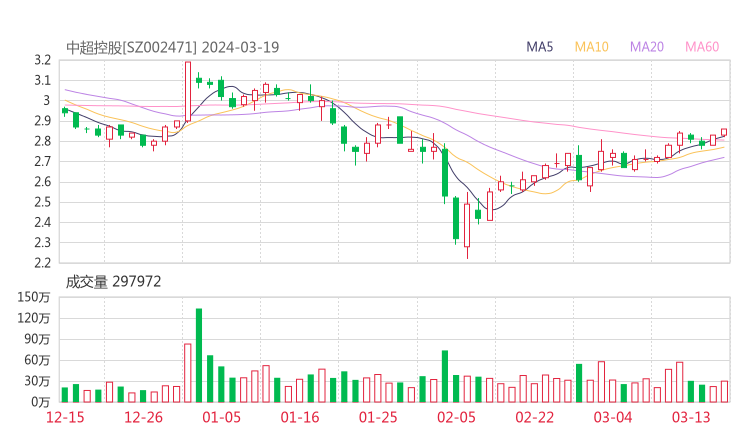Screen dimensions: 740x440
Task: Click the tallest green volume bar near 01-05
Action: pos(199,355)
